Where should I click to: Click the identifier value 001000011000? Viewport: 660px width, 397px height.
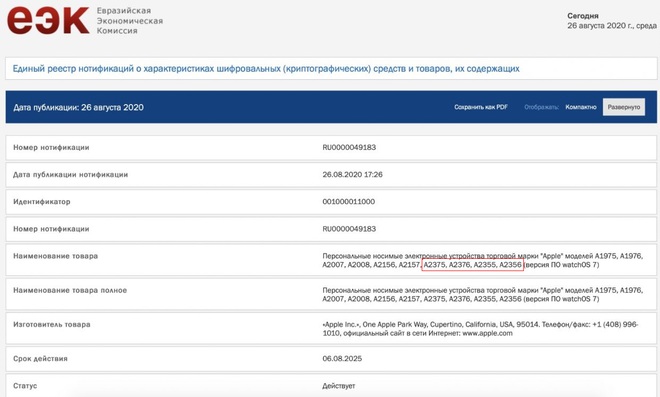point(349,202)
